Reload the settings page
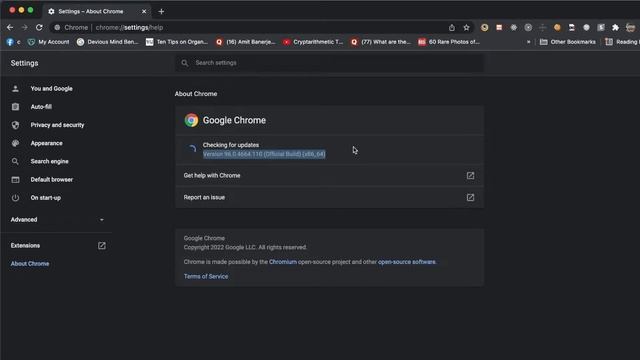Image resolution: width=640 pixels, height=360 pixels. click(39, 27)
